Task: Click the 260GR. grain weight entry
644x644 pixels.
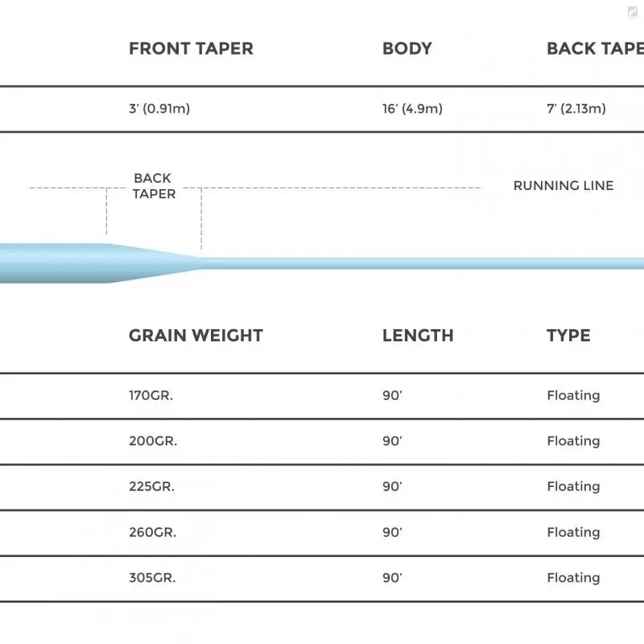Action: (153, 532)
